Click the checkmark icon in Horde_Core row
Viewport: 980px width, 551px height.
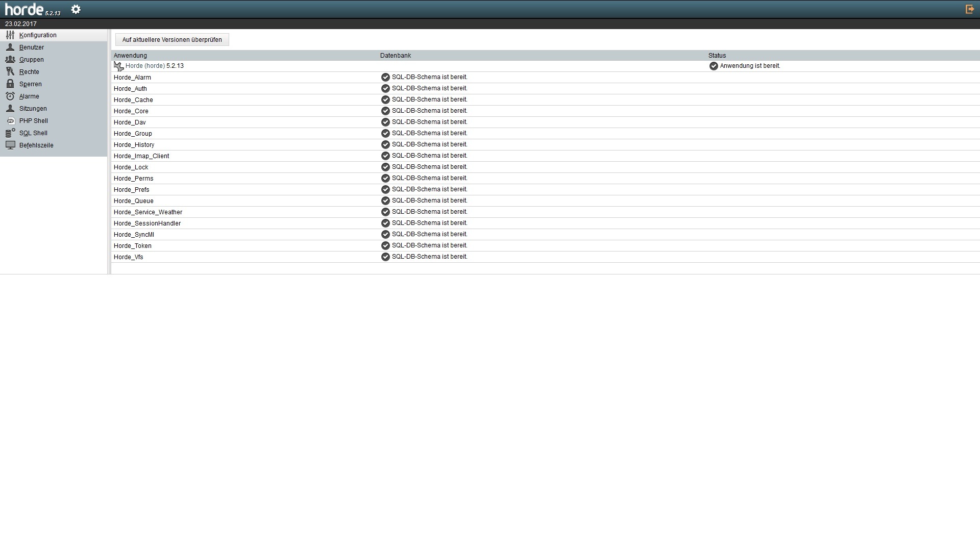click(385, 111)
